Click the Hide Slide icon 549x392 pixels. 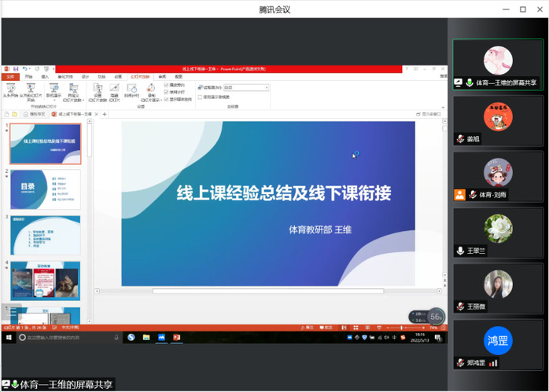[x=114, y=89]
